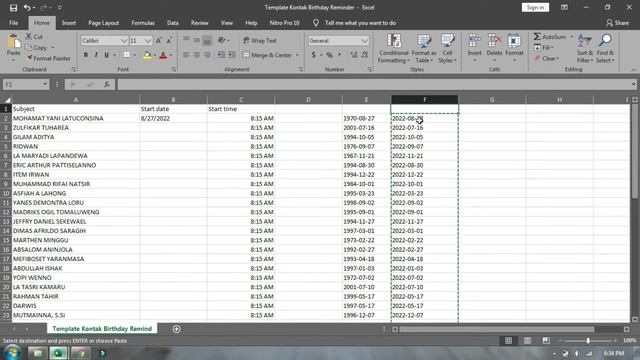This screenshot has width=640, height=360.
Task: Click Insert cells button
Action: (x=474, y=49)
